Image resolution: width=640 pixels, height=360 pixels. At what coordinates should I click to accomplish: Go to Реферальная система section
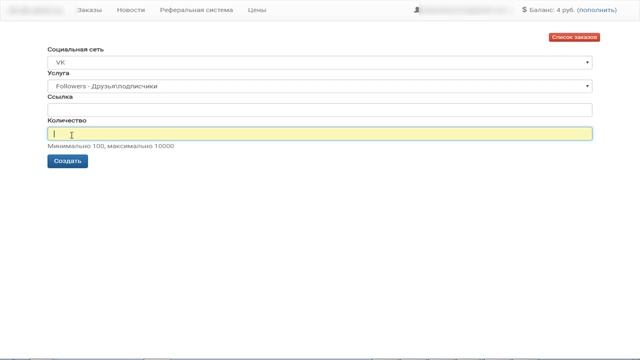(196, 10)
